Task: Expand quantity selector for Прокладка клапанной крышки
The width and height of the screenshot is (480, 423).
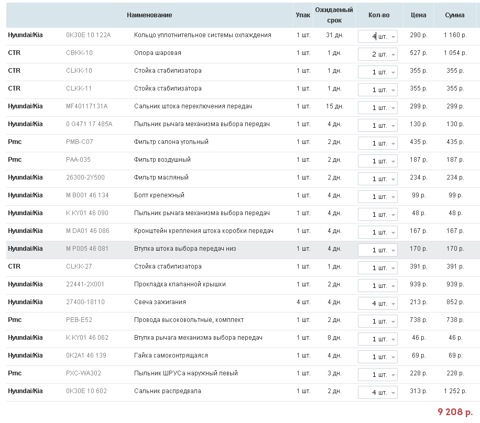Action: click(x=378, y=286)
